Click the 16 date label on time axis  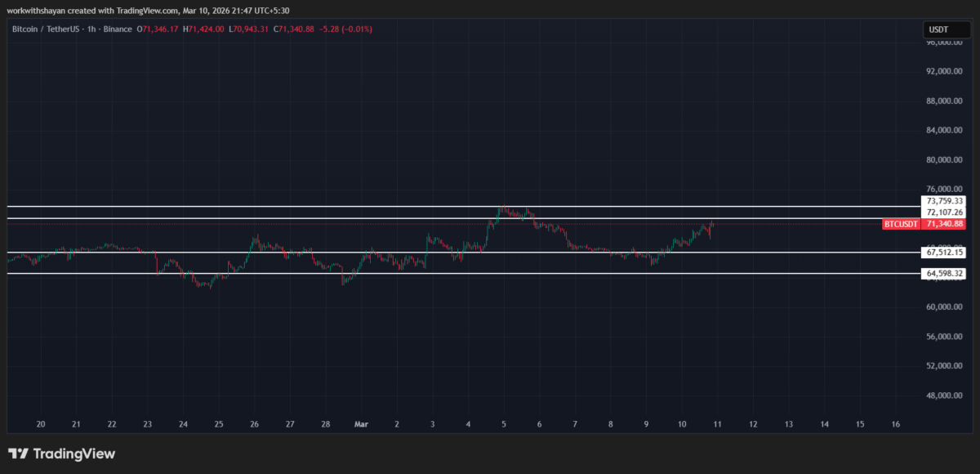(895, 424)
